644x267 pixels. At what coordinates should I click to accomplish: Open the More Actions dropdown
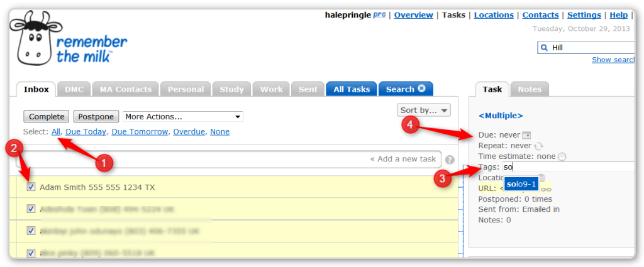coord(183,117)
